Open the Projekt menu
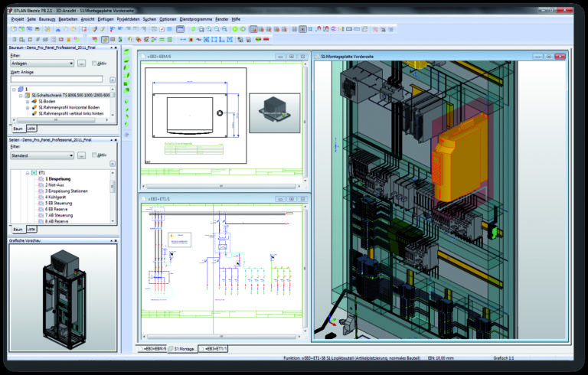 (18, 19)
